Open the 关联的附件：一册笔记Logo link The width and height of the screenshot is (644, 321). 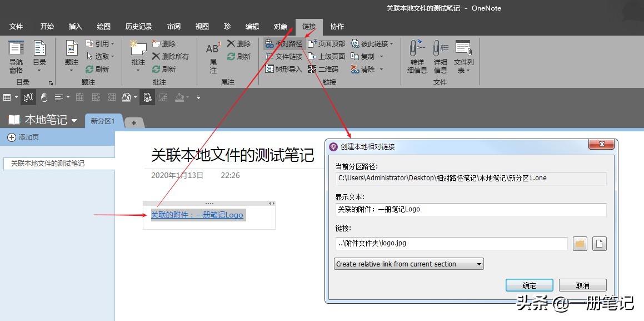pyautogui.click(x=197, y=215)
